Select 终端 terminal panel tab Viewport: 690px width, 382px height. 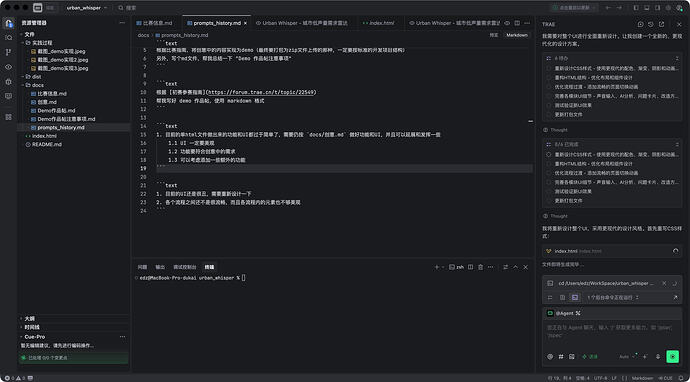[209, 267]
